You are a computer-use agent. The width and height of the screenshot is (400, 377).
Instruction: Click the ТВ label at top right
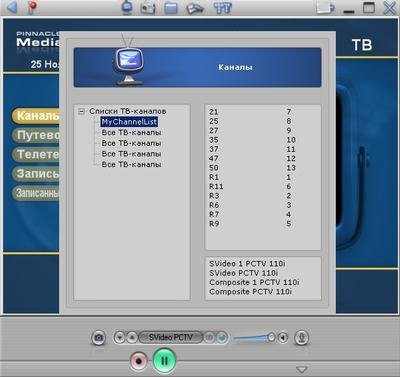click(362, 45)
